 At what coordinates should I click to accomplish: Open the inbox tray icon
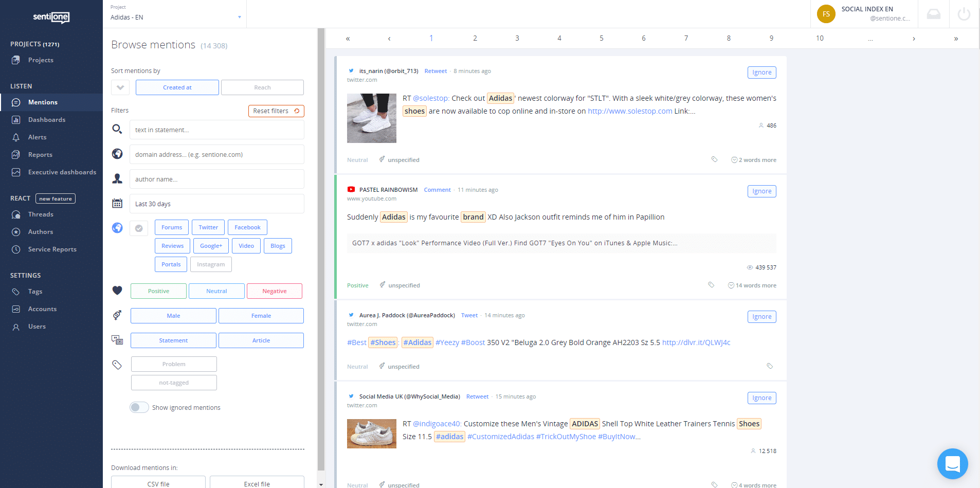click(x=933, y=14)
